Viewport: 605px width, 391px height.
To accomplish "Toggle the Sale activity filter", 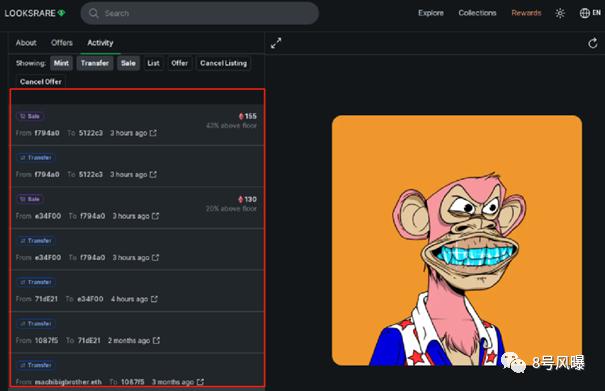I will (x=128, y=63).
